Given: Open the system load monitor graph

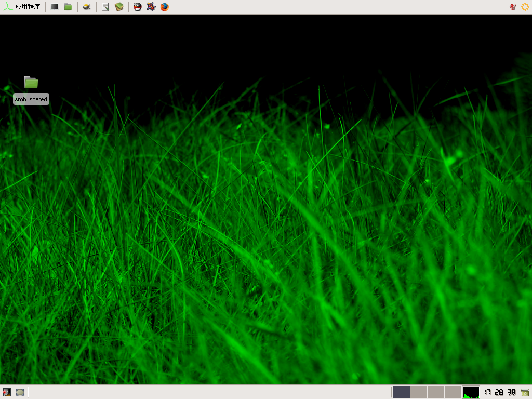Looking at the screenshot, I should (x=471, y=392).
